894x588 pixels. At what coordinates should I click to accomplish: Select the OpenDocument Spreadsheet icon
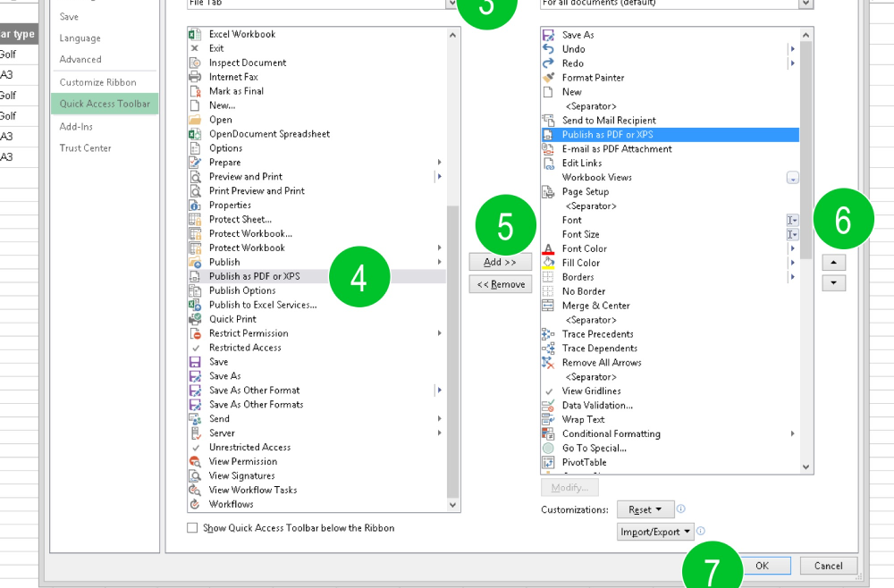[195, 134]
